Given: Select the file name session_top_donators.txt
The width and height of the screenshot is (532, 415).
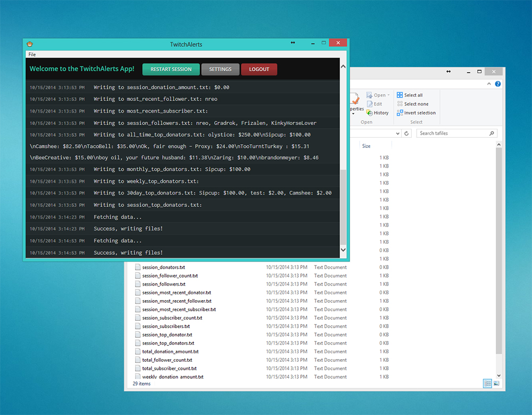Looking at the screenshot, I should tap(168, 343).
